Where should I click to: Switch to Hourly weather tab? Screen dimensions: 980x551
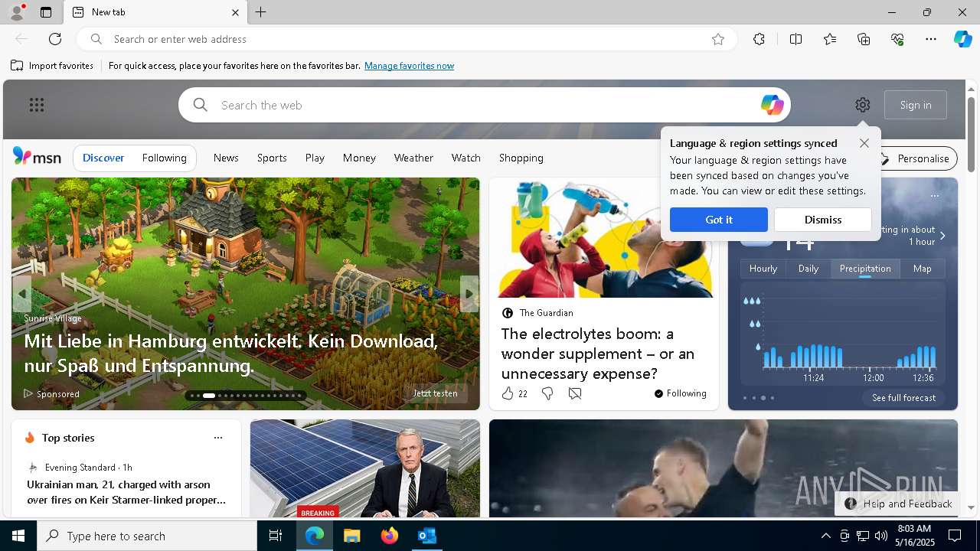tap(763, 269)
